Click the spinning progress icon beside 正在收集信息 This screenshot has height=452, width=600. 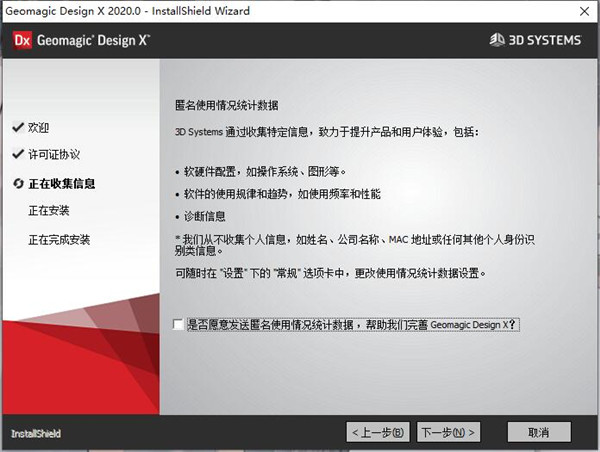18,183
